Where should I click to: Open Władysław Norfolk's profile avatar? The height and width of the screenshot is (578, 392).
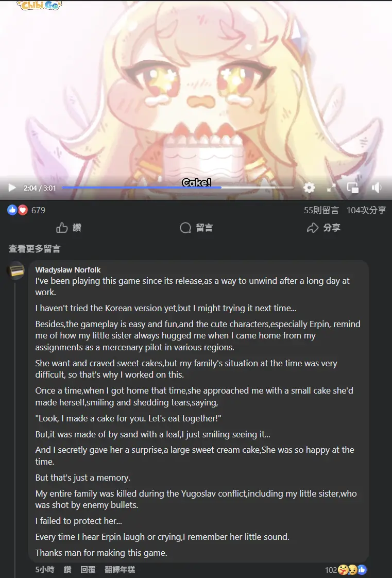point(16,270)
